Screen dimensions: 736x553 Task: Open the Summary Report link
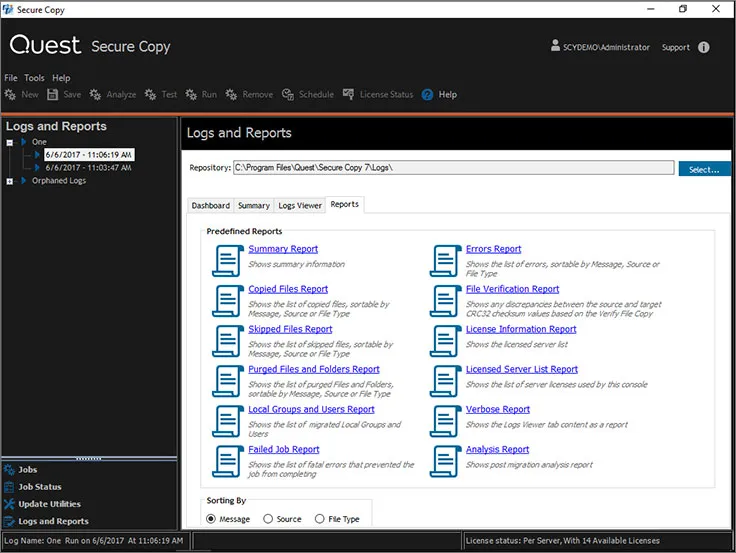(283, 249)
